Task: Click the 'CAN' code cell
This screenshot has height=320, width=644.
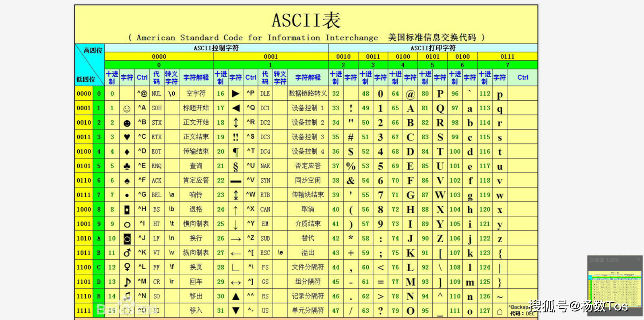Action: (x=265, y=209)
